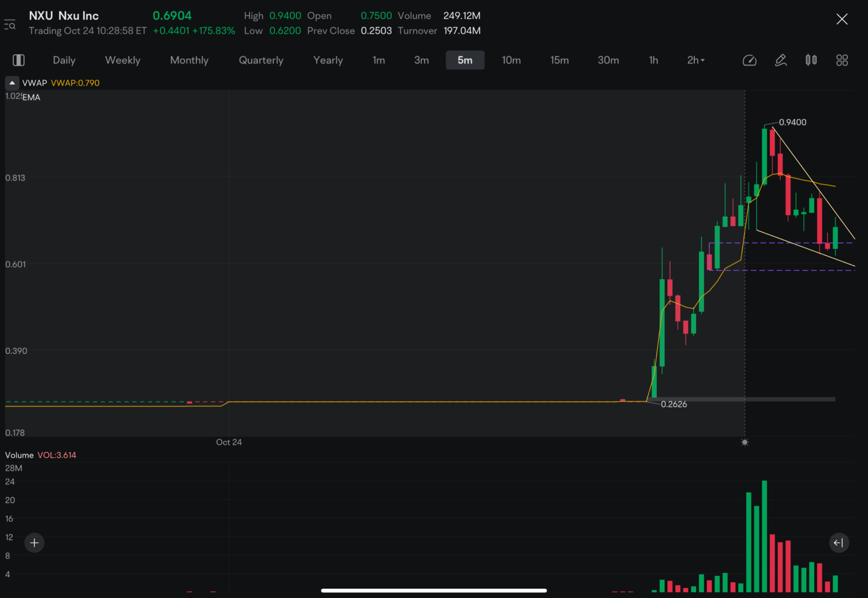The image size is (868, 598).
Task: Click the 0.9400 high price marker
Action: 793,122
